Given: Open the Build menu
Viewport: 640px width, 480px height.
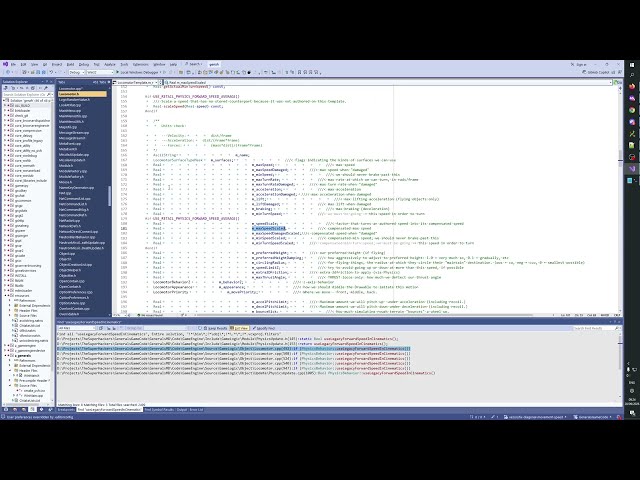Looking at the screenshot, I should 71,64.
